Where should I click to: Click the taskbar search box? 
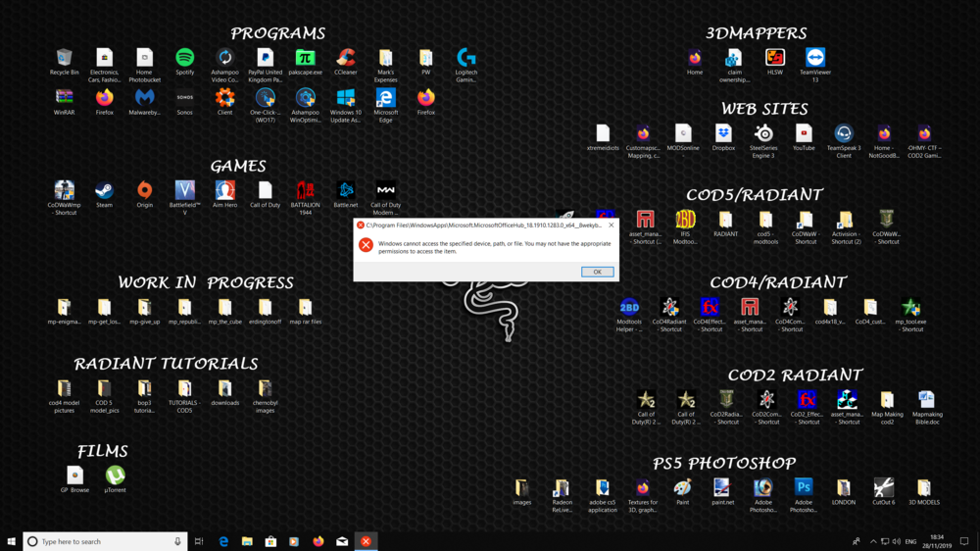tap(105, 541)
